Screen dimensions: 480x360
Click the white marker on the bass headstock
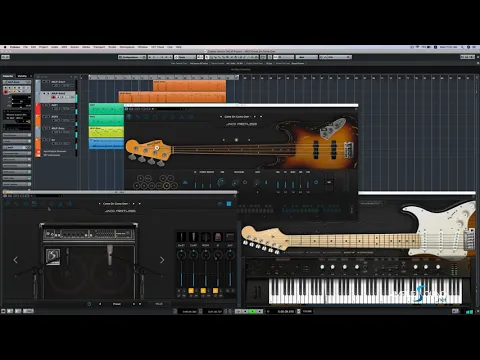pos(157,148)
